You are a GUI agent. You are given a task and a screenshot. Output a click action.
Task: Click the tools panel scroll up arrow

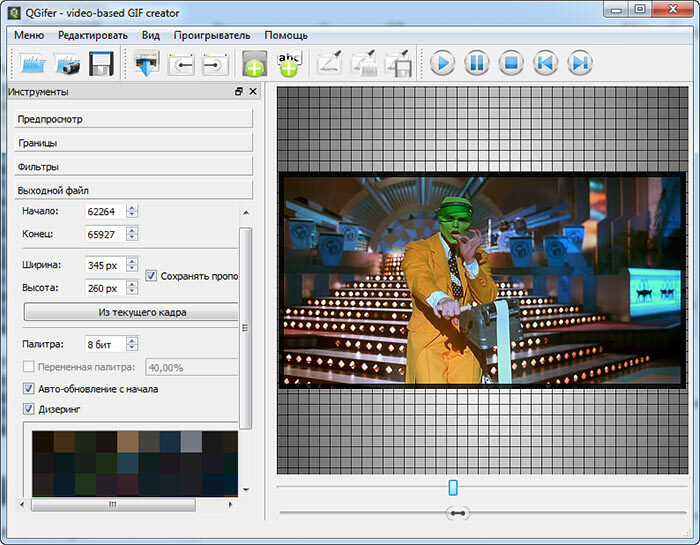click(246, 213)
